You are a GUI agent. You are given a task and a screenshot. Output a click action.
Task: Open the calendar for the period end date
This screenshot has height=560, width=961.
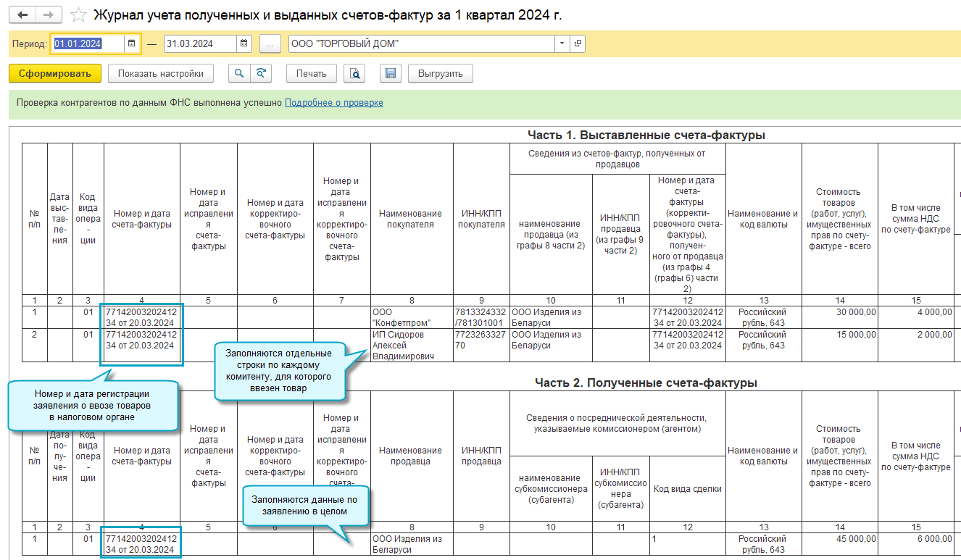(244, 43)
